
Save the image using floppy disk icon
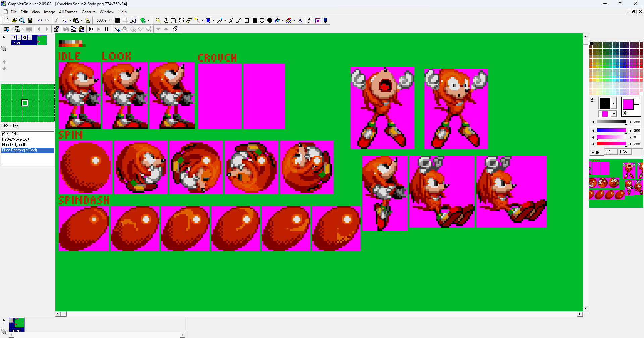click(30, 20)
